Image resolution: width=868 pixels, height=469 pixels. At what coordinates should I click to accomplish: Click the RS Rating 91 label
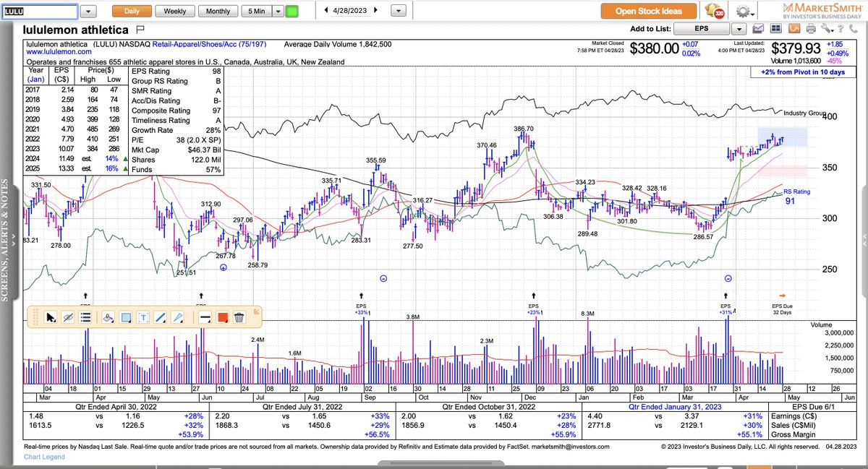(797, 197)
